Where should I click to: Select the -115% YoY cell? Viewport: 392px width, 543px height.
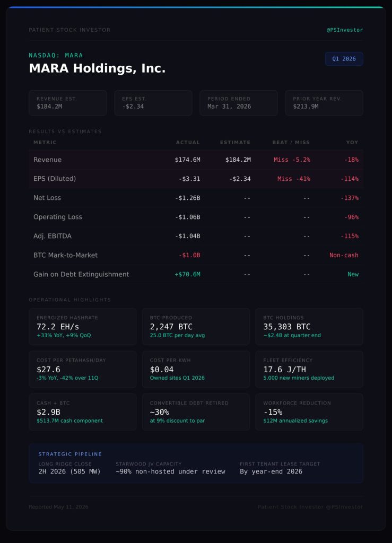point(350,236)
